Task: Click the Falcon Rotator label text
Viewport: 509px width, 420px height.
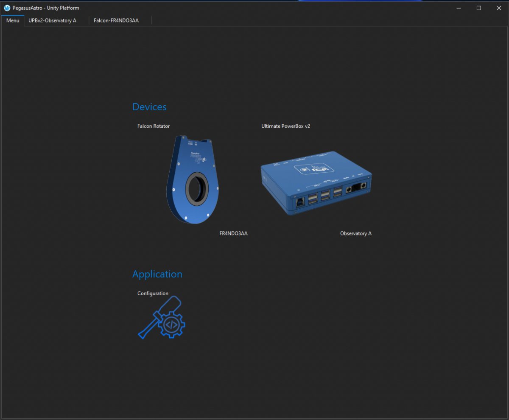Action: coord(154,126)
